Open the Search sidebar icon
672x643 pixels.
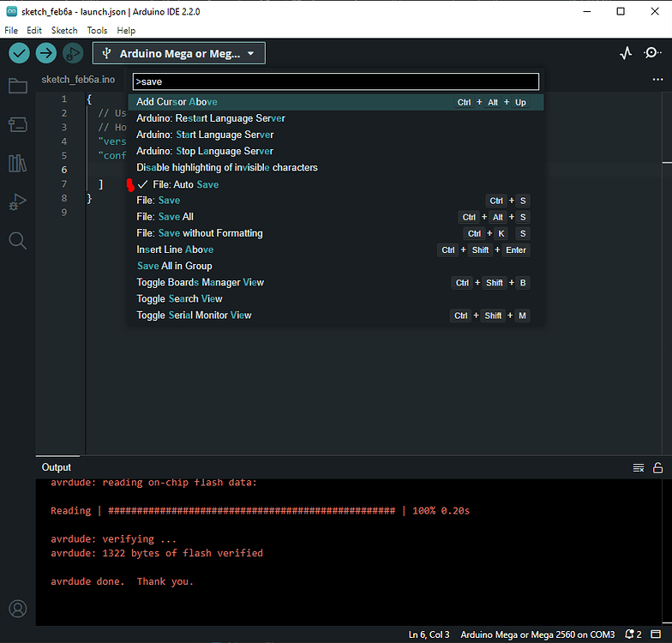pos(17,240)
